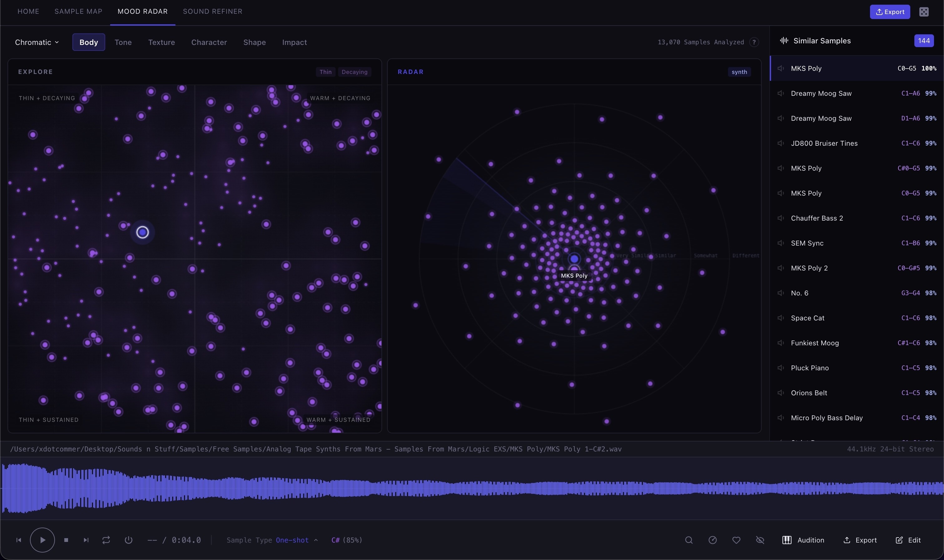Viewport: 944px width, 560px height.
Task: Click the Export button in the top right
Action: pyautogui.click(x=889, y=12)
